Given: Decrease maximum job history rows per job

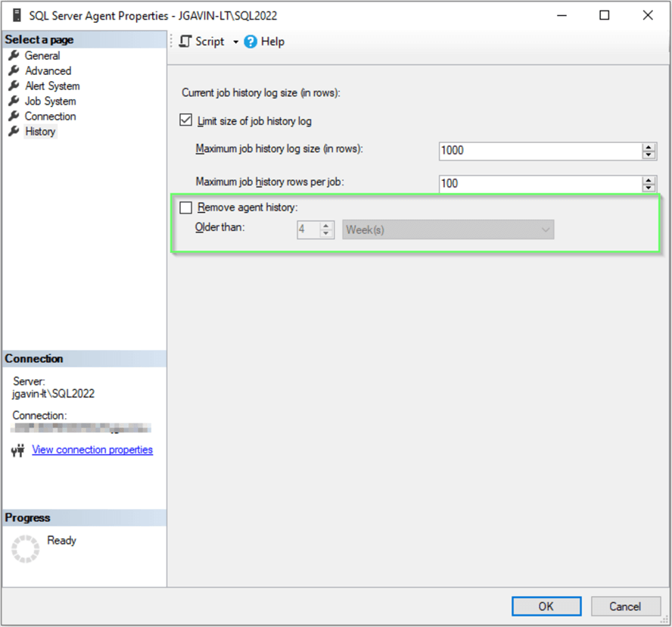Looking at the screenshot, I should click(x=649, y=188).
